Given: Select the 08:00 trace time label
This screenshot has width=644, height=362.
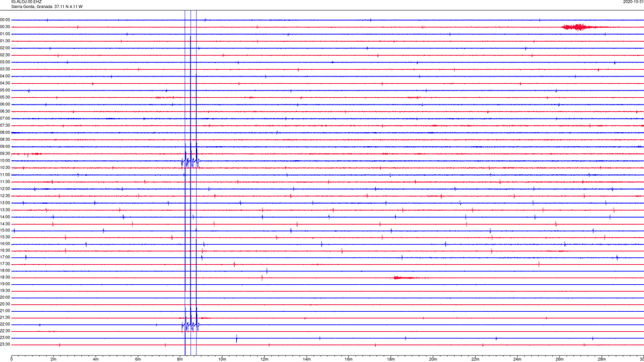Looking at the screenshot, I should click(x=5, y=132).
